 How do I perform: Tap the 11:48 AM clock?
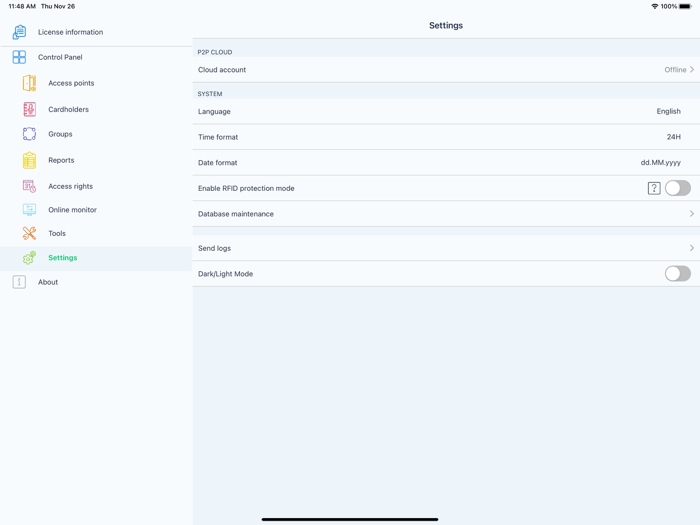22,6
